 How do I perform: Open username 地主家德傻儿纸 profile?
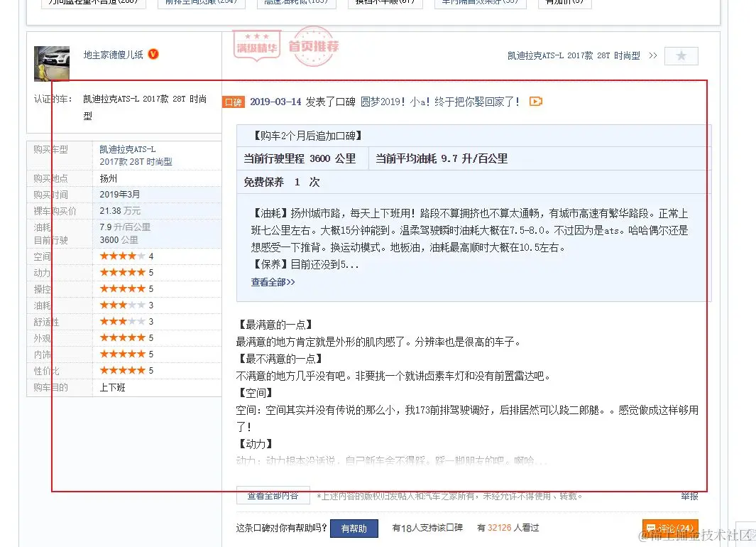coord(114,55)
